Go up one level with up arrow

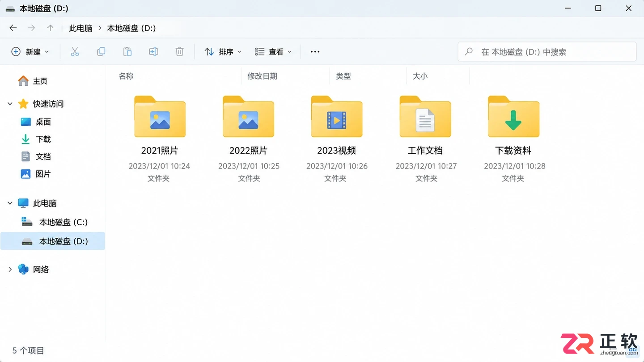50,28
